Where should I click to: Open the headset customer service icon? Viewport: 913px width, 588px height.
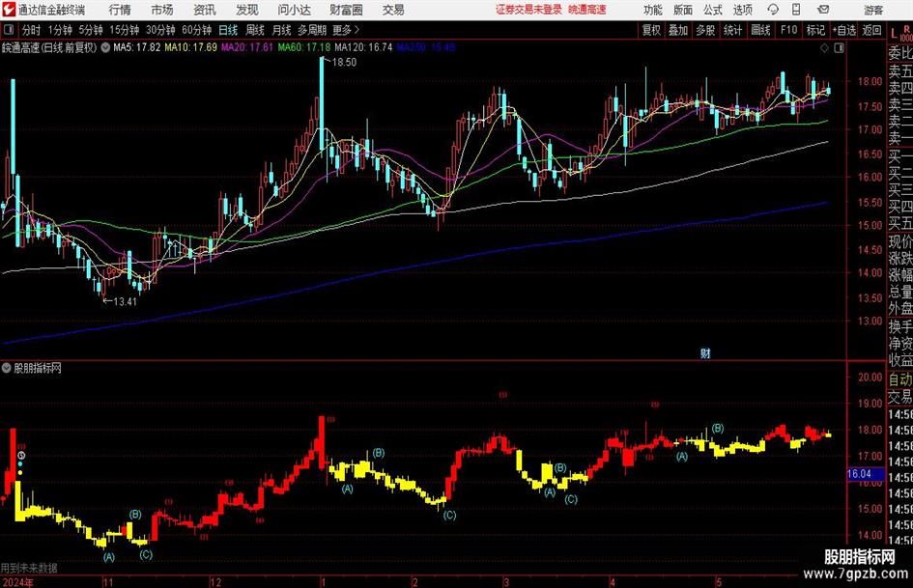[773, 10]
